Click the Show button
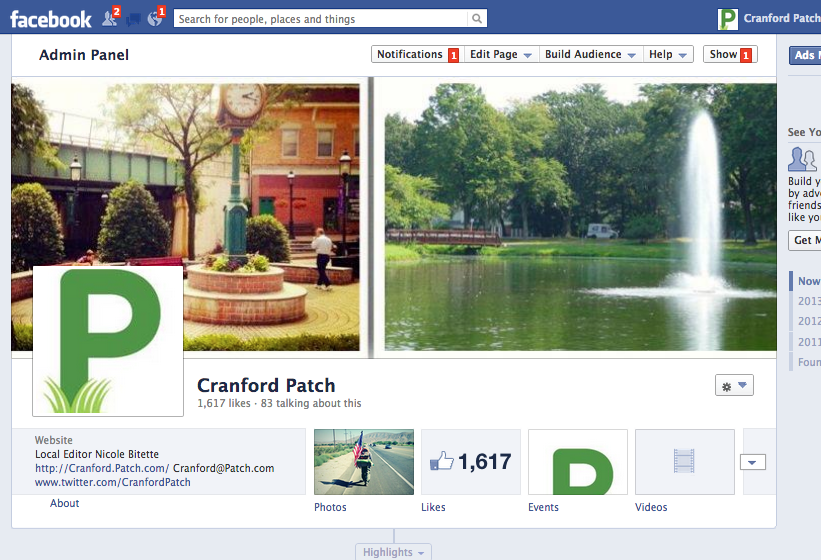 pos(730,54)
